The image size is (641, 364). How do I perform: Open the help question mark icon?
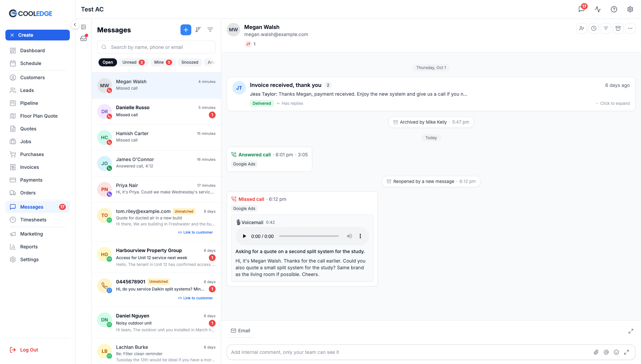614,9
